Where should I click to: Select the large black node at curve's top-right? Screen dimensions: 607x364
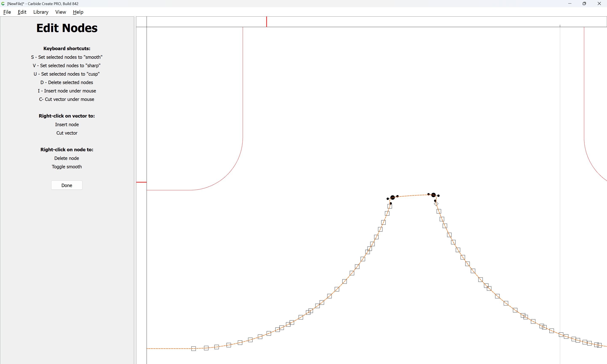(433, 195)
